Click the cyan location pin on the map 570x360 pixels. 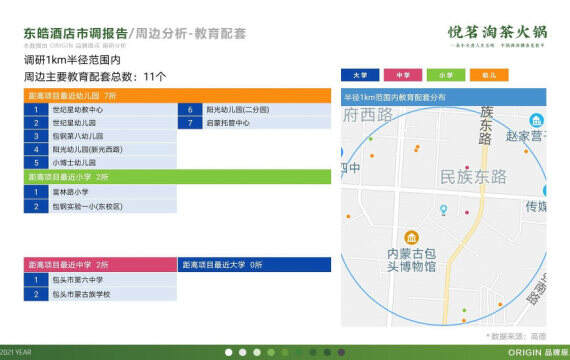[x=443, y=210]
